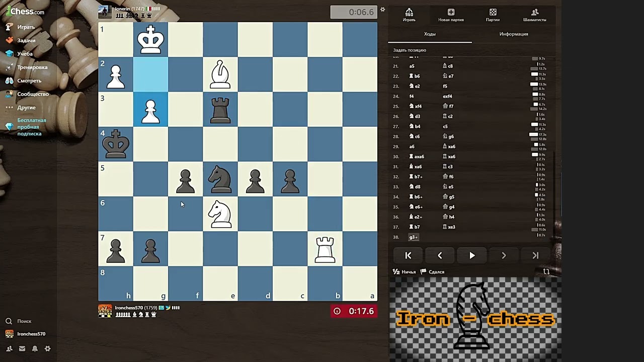Open Тренировка in the sidebar
This screenshot has width=644, height=362.
(27, 67)
